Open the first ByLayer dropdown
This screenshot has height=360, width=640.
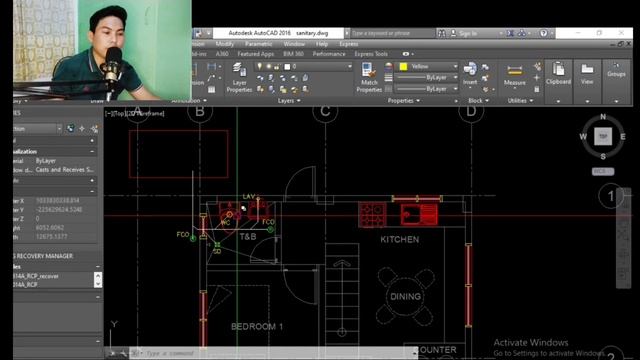455,78
